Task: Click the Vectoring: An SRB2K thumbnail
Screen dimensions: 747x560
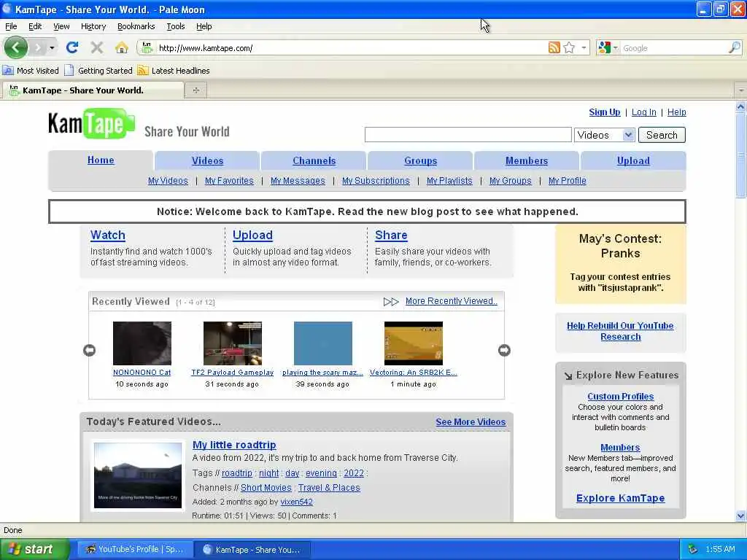Action: 414,343
